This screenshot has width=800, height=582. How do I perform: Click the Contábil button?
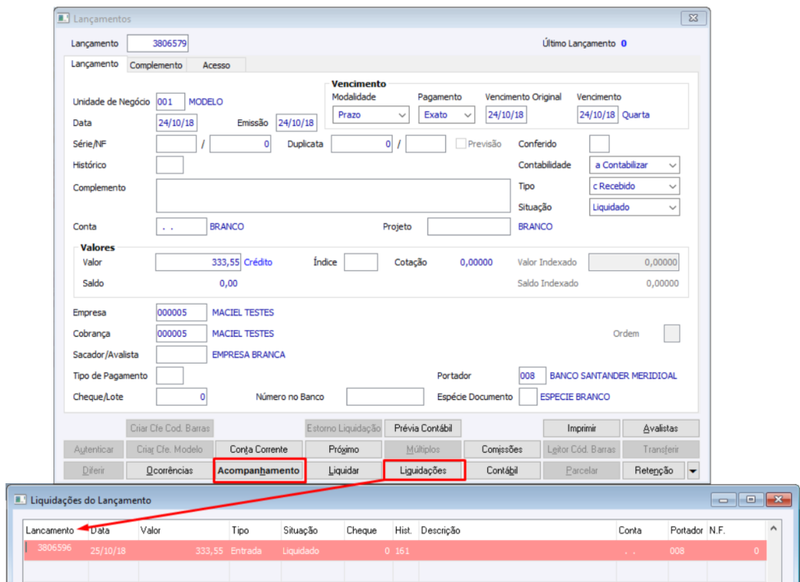502,470
